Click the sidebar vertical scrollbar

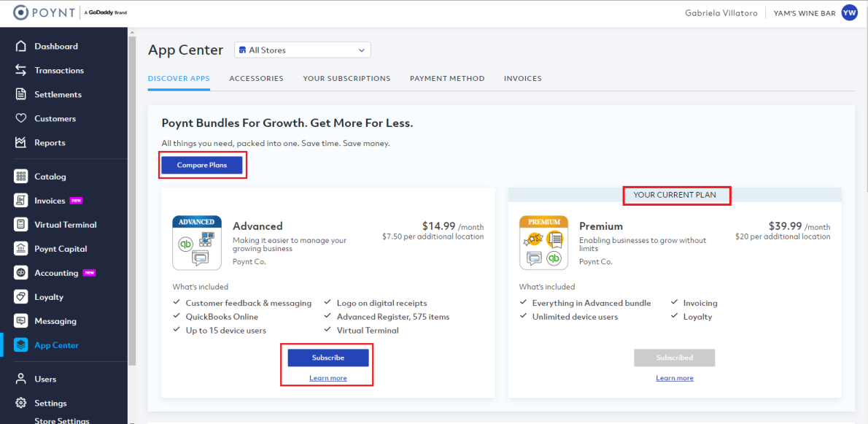(132, 199)
